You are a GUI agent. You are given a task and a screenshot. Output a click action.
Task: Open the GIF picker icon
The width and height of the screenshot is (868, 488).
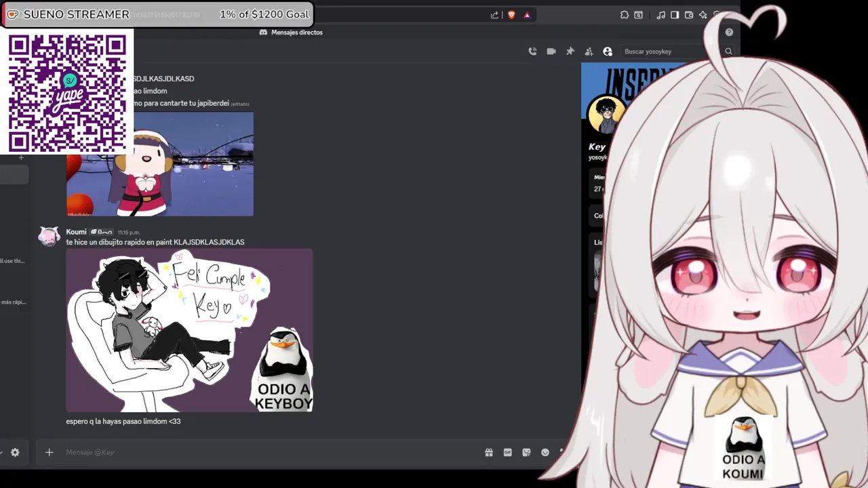(507, 452)
